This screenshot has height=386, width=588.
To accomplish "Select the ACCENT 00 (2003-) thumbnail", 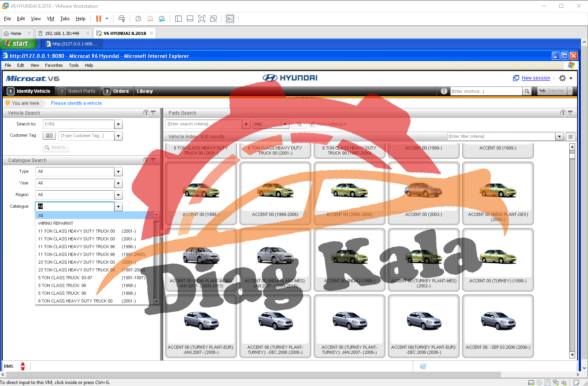I will click(x=424, y=193).
